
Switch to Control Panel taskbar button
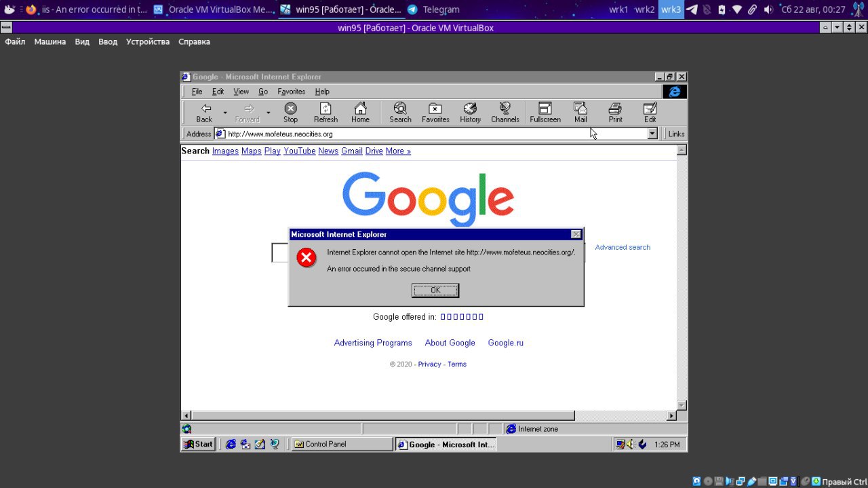[342, 445]
